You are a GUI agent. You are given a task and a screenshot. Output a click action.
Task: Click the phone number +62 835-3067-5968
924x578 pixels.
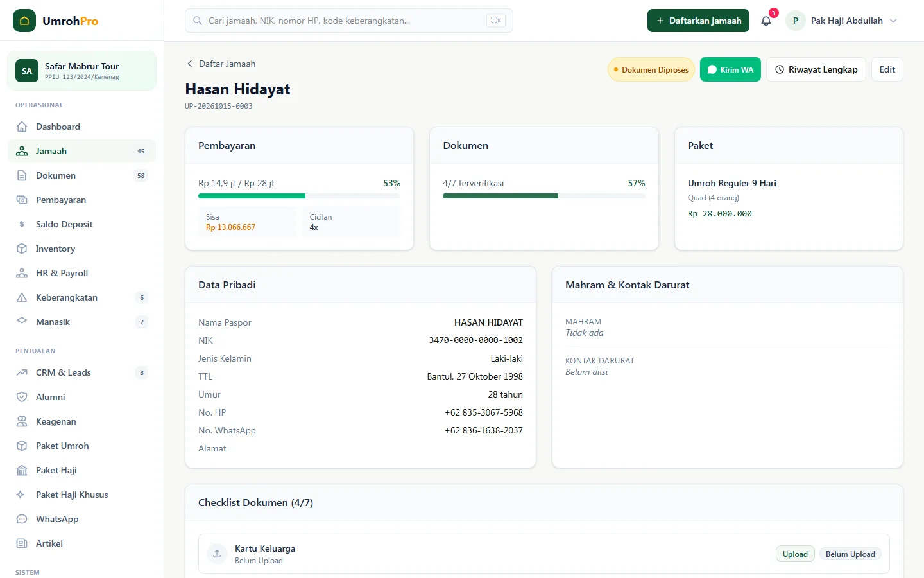pyautogui.click(x=484, y=412)
